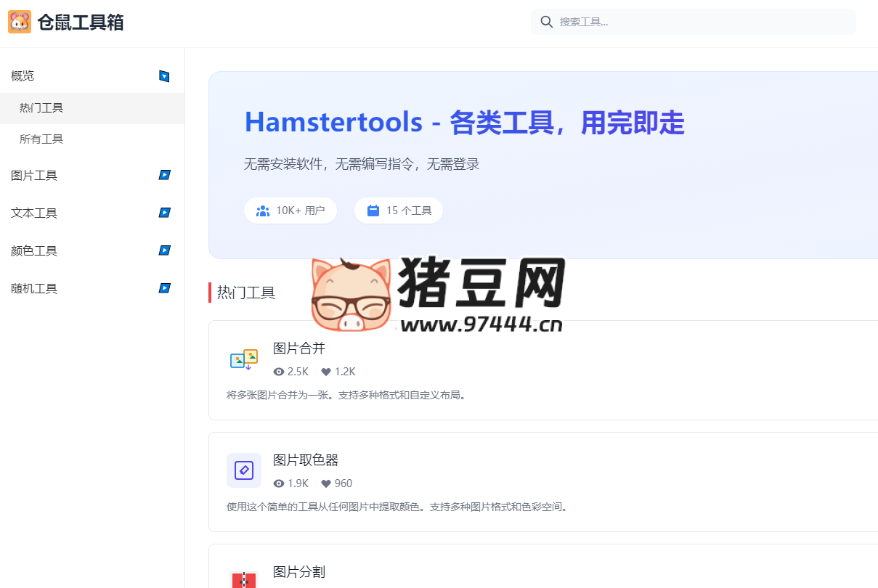Expand the 图片工具 section arrow

pyautogui.click(x=164, y=175)
